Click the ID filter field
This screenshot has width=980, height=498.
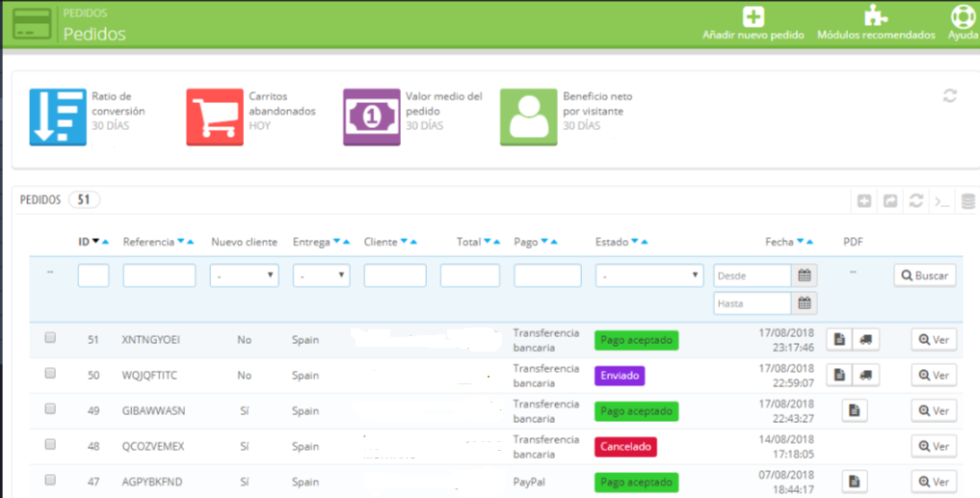click(93, 275)
